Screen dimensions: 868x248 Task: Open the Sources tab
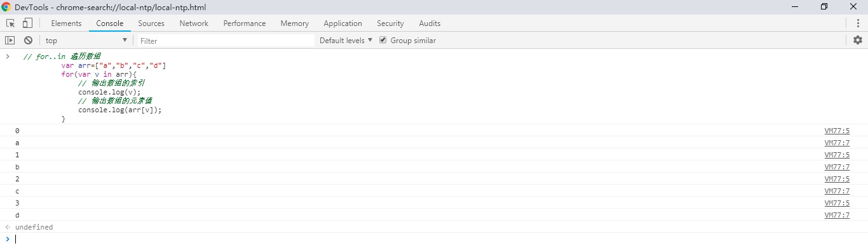click(151, 23)
